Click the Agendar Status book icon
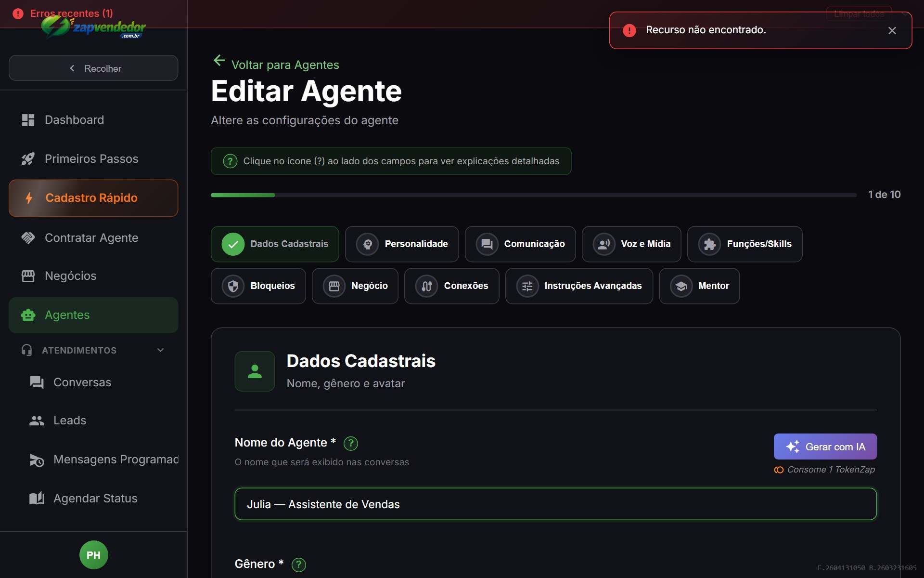 click(x=36, y=498)
